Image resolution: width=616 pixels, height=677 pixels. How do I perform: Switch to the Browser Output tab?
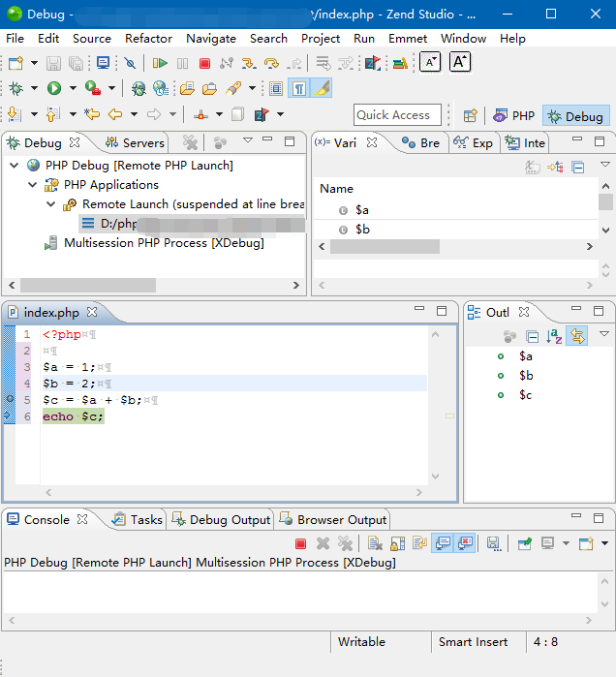click(332, 520)
